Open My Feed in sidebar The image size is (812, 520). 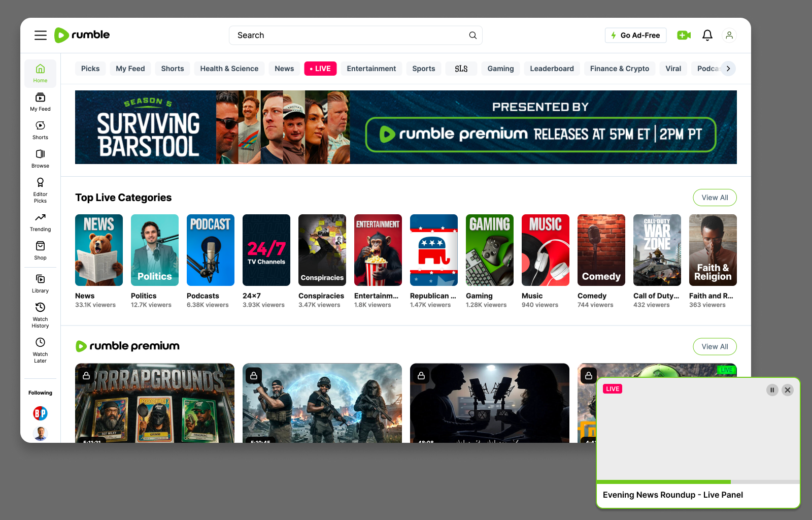pos(41,102)
